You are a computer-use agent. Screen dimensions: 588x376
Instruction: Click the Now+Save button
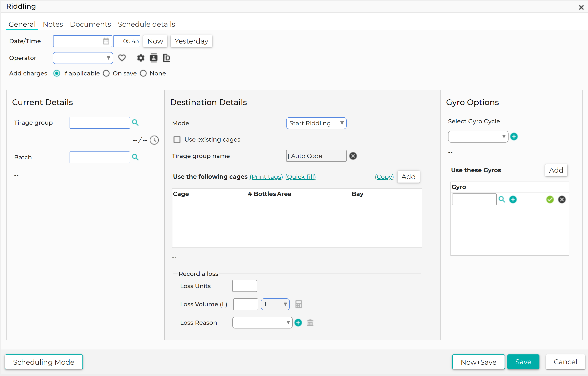[478, 362]
